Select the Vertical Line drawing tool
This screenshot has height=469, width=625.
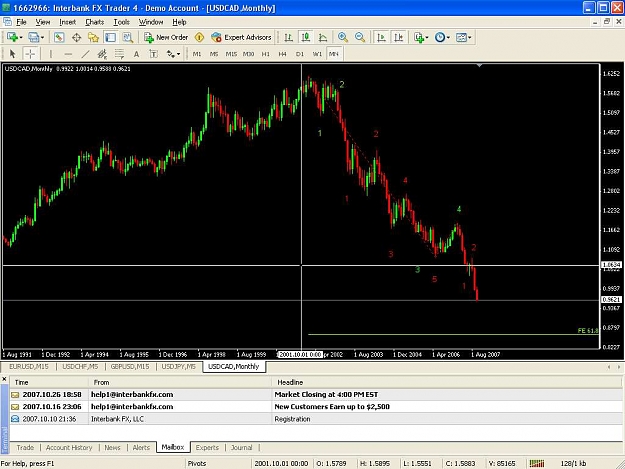pos(51,54)
